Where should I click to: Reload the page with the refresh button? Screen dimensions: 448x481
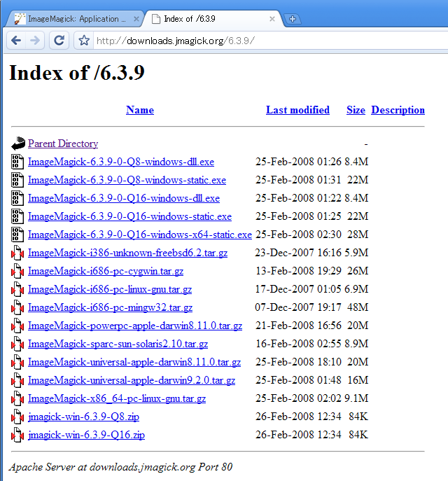pyautogui.click(x=59, y=40)
